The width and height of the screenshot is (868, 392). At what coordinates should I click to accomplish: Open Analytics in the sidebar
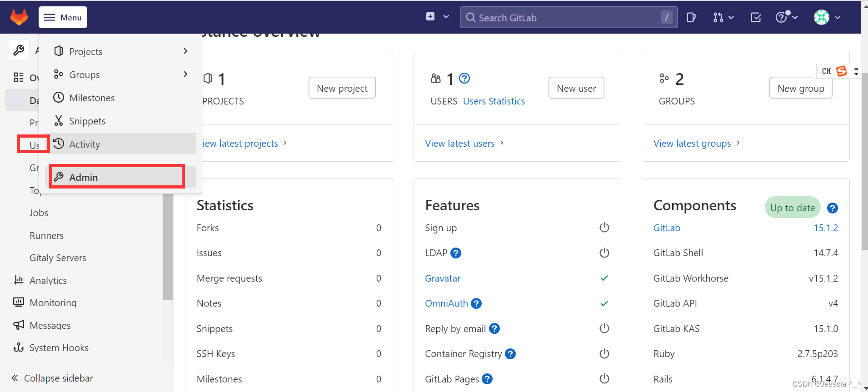48,280
